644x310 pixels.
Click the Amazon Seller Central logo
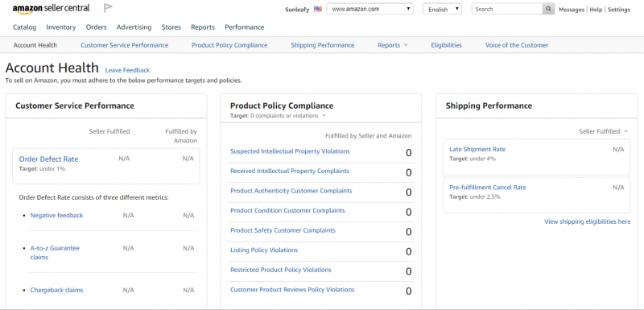[51, 9]
